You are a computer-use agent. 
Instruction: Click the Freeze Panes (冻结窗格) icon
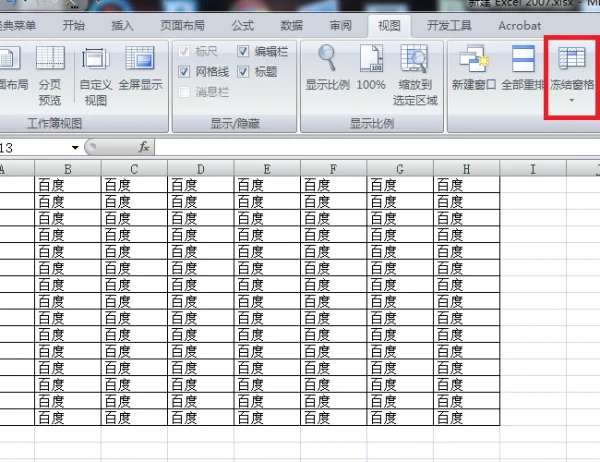point(572,58)
